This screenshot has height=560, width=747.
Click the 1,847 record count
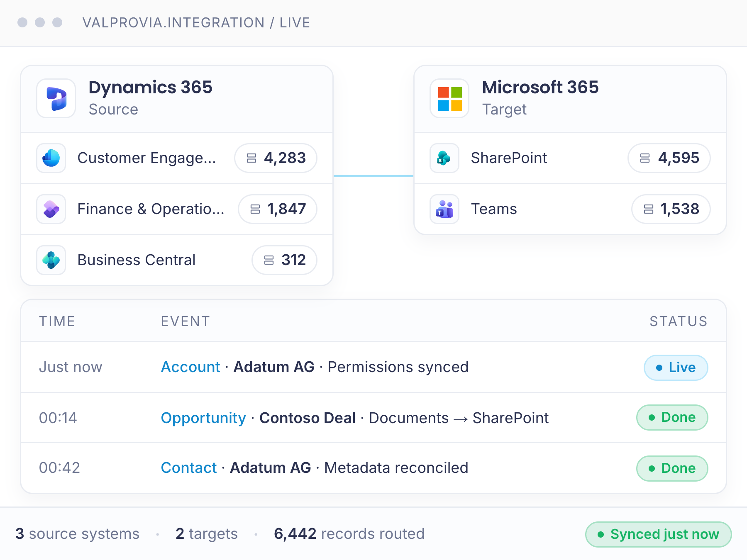[x=287, y=209]
